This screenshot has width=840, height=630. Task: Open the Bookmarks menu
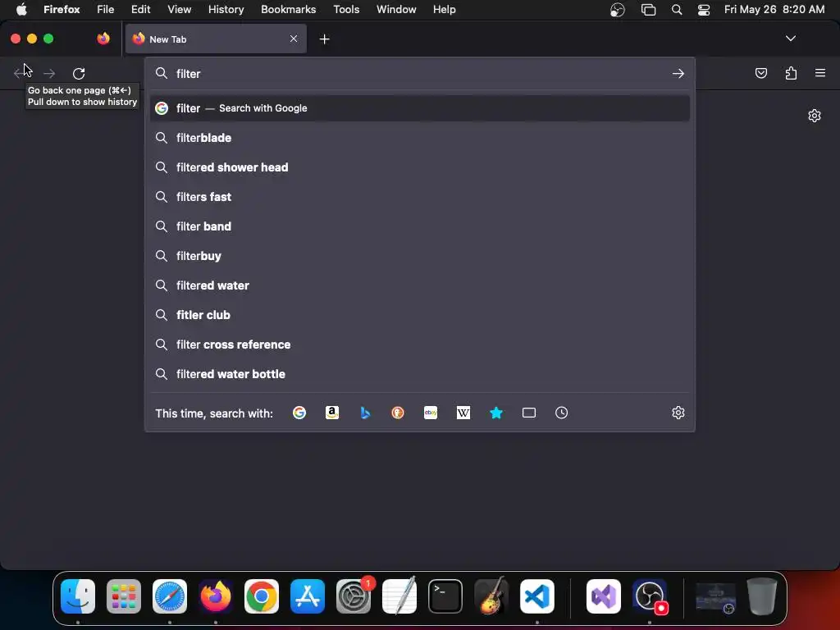click(x=288, y=10)
